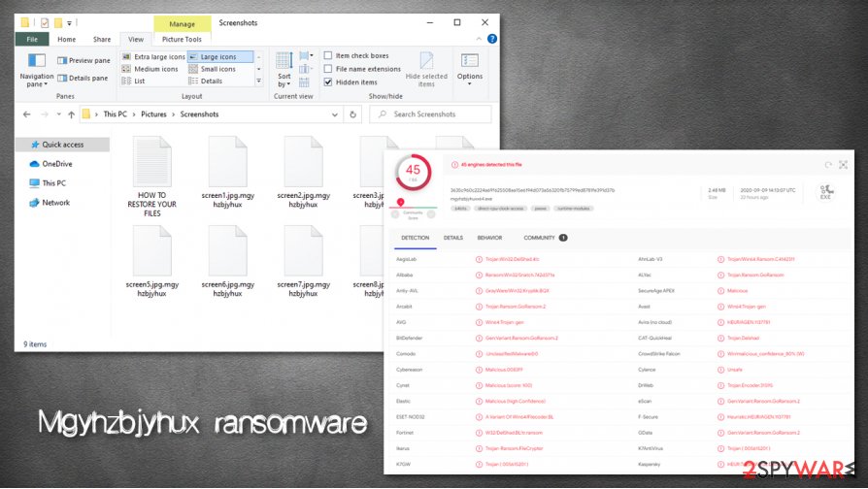Open the Sort by menu
This screenshot has height=489, width=868.
click(x=284, y=69)
